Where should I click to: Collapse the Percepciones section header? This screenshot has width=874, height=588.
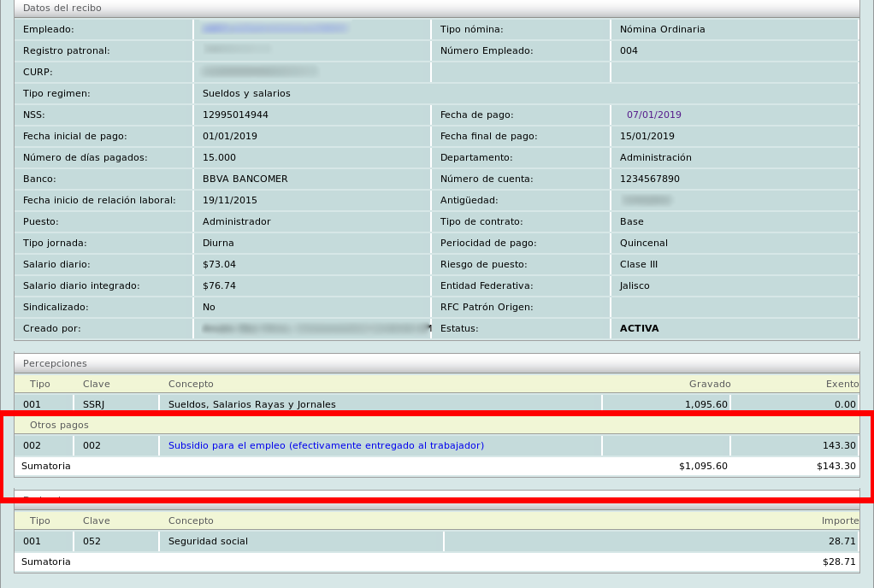click(x=55, y=363)
